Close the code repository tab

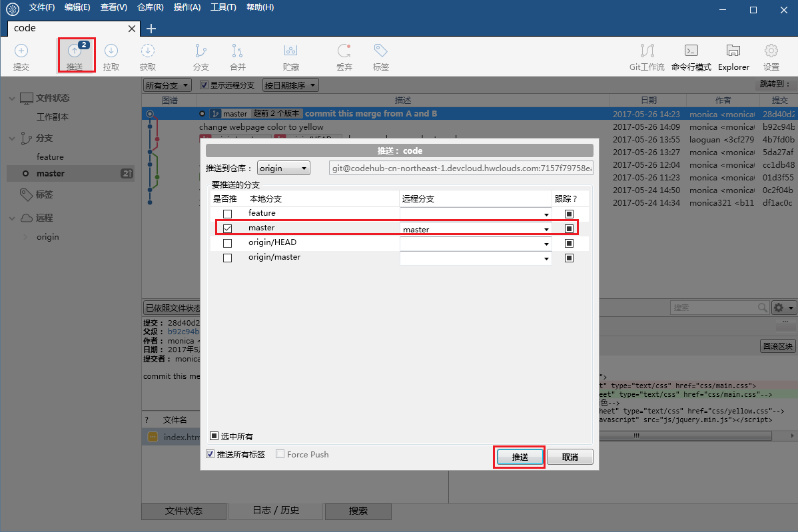(131, 29)
